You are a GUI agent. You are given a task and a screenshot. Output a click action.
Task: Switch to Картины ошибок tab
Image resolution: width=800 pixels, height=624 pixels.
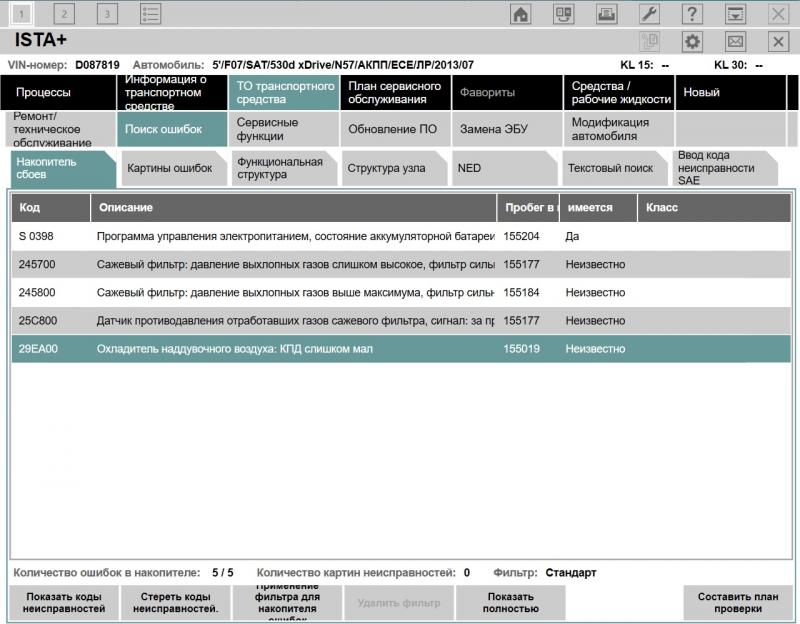pyautogui.click(x=174, y=168)
